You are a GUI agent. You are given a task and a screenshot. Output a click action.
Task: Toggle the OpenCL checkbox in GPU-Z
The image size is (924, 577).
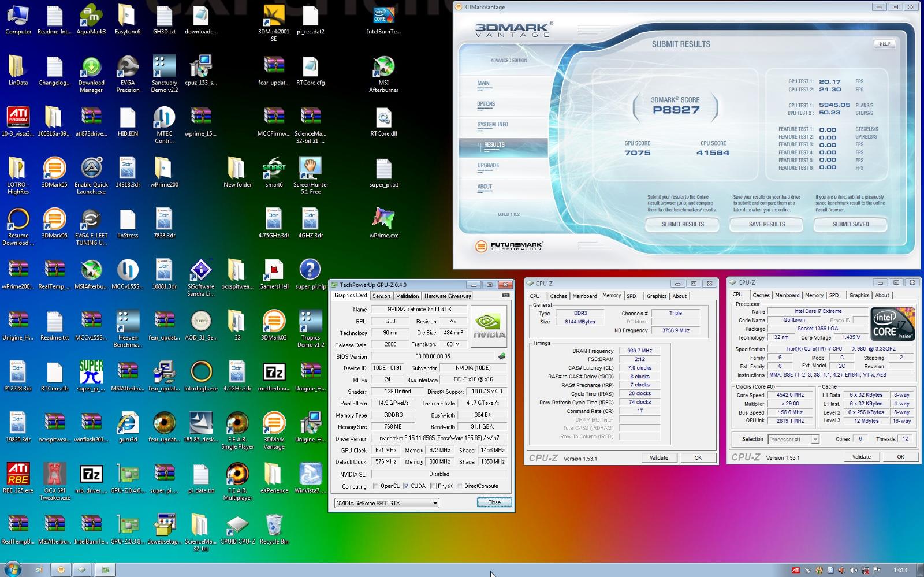click(377, 486)
